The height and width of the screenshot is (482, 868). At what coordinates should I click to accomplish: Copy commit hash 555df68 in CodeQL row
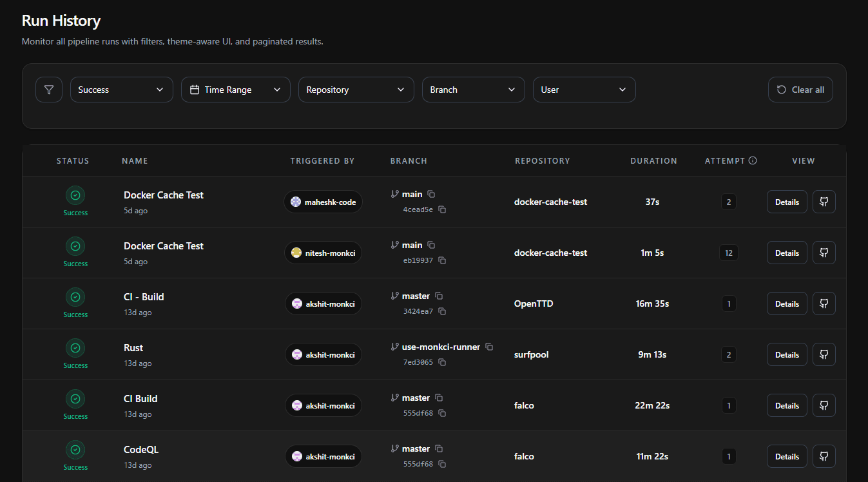pos(443,464)
